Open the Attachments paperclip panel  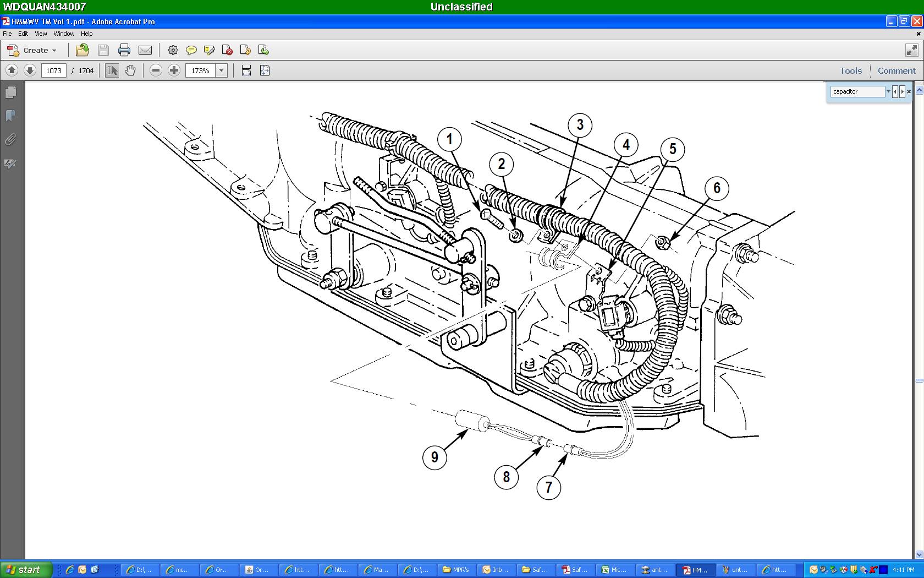10,140
